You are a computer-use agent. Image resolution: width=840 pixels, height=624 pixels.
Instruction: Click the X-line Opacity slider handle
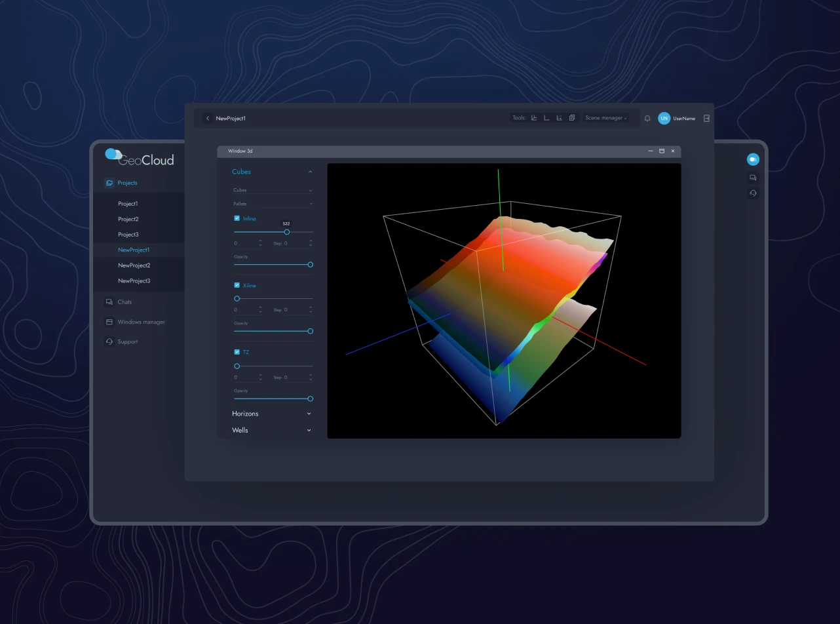pos(311,331)
